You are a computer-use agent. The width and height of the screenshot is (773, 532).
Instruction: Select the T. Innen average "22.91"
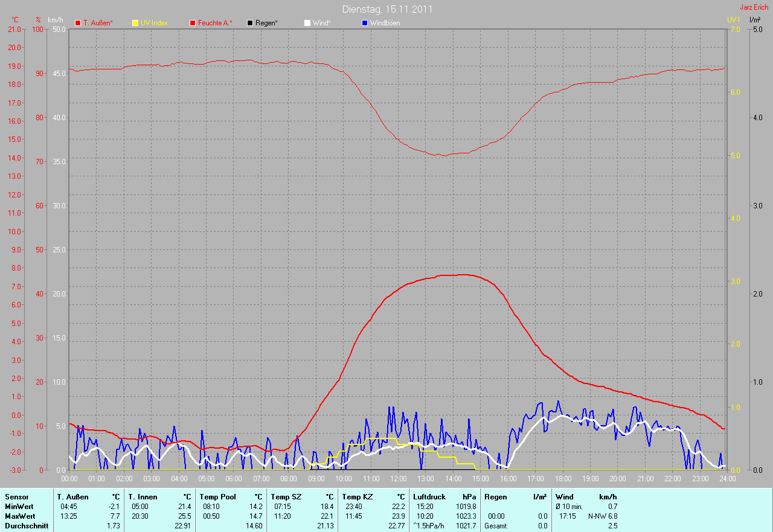[182, 526]
